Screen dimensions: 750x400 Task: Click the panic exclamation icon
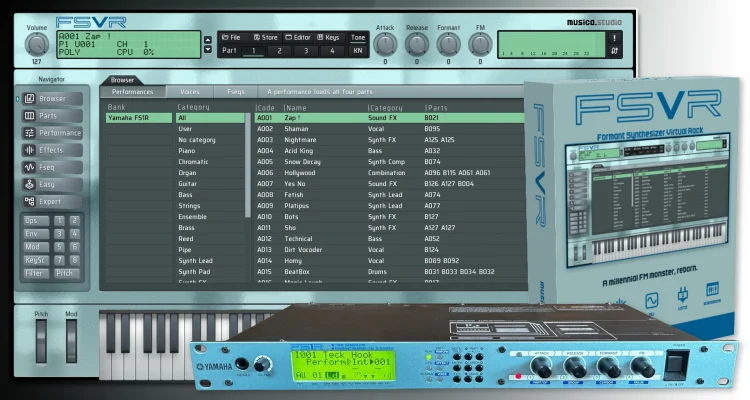(615, 38)
